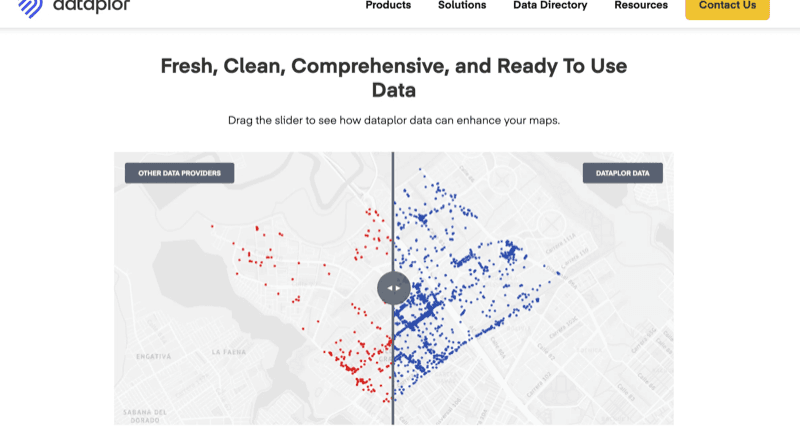
Task: Go to Data Directory
Action: (550, 6)
